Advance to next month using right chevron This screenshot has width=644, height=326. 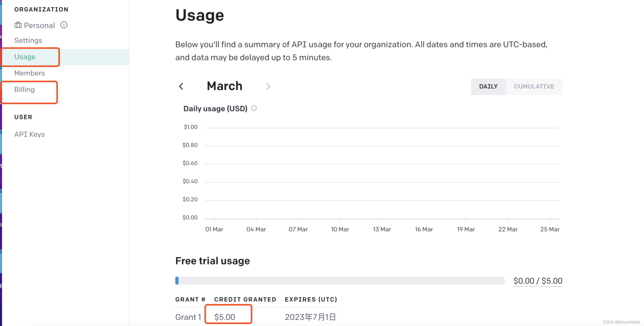click(268, 86)
